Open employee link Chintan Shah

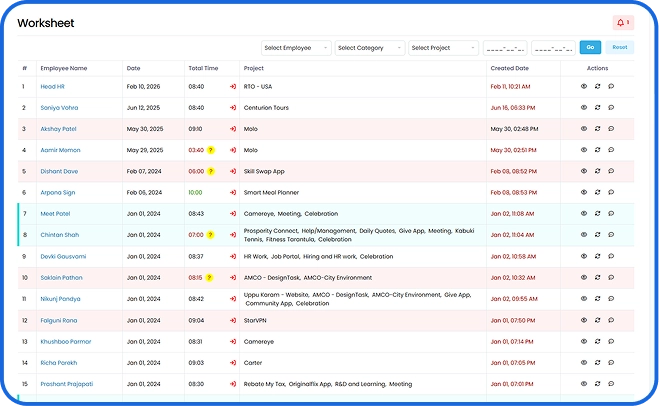[60, 235]
